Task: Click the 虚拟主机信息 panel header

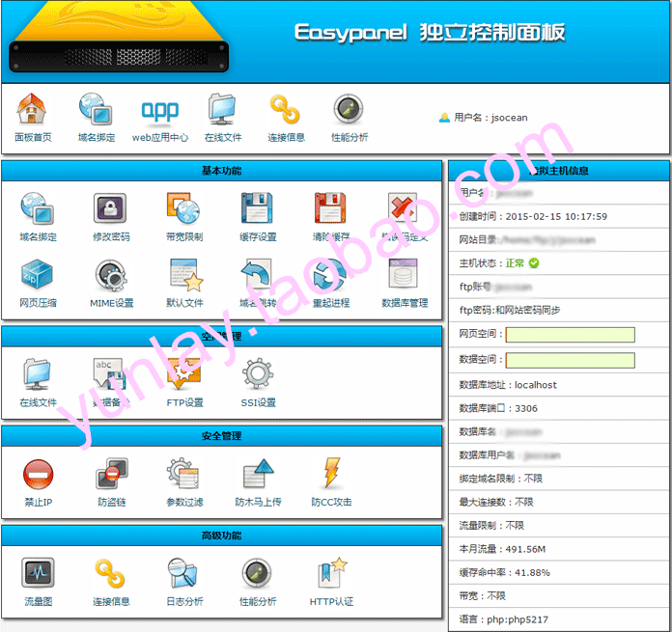Action: [559, 171]
